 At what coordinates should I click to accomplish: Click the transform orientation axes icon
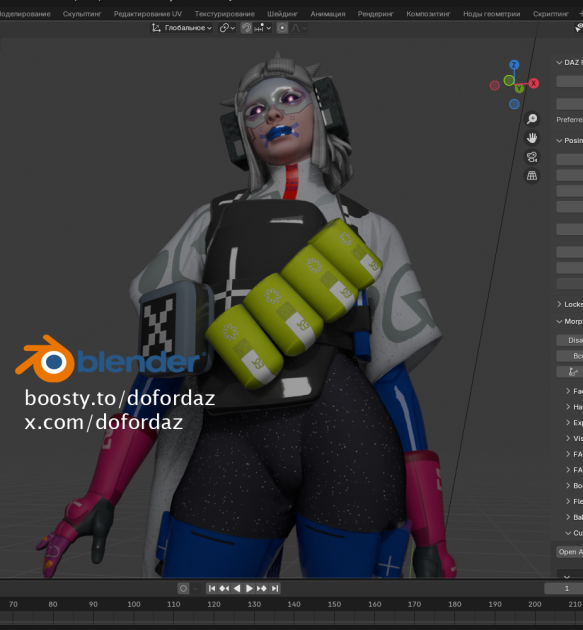click(x=156, y=28)
